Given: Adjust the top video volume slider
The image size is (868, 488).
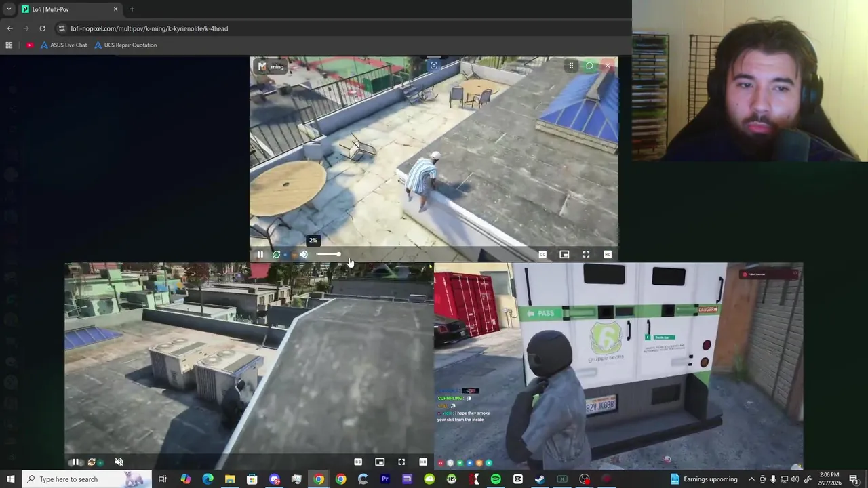Looking at the screenshot, I should point(328,254).
